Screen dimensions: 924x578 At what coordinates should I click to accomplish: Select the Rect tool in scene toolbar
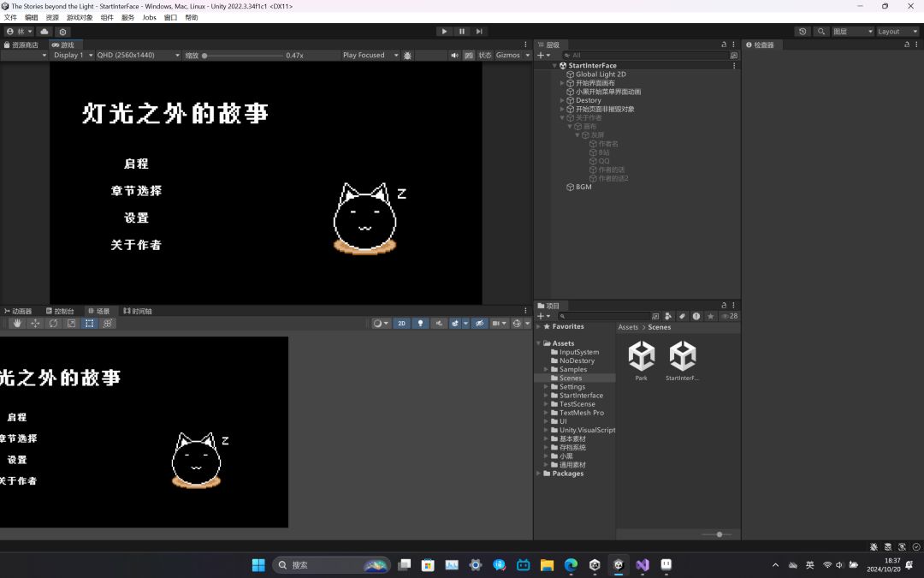(90, 323)
